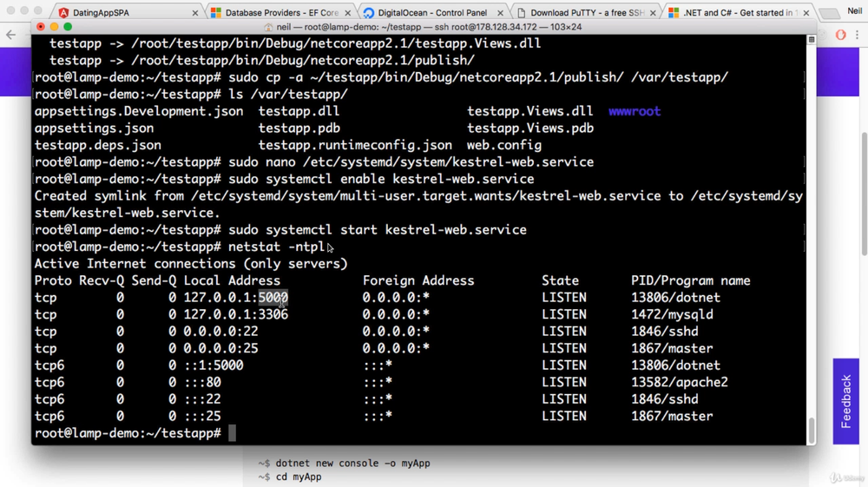
Task: Click the netstat -ntpl command text
Action: pyautogui.click(x=277, y=247)
